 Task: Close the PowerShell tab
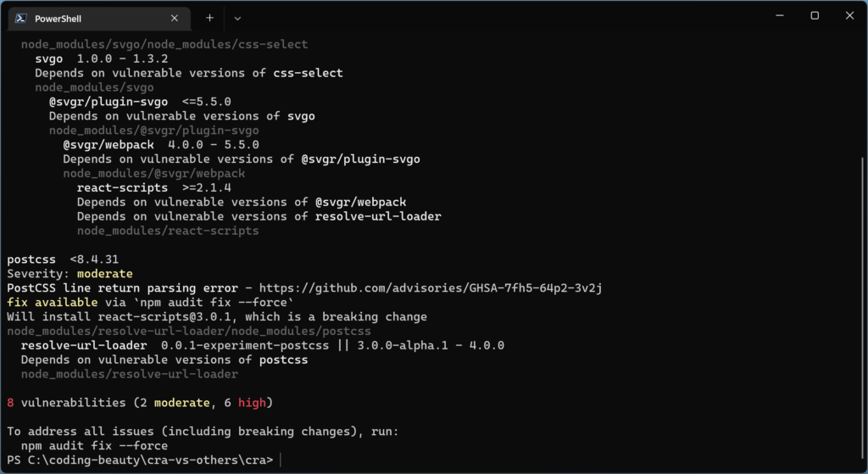coord(175,18)
